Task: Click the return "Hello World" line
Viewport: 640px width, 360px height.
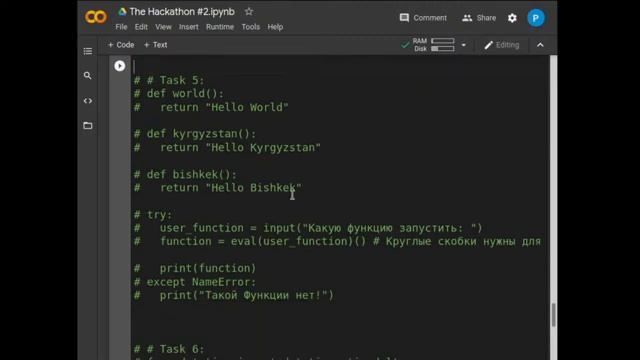Action: tap(211, 107)
